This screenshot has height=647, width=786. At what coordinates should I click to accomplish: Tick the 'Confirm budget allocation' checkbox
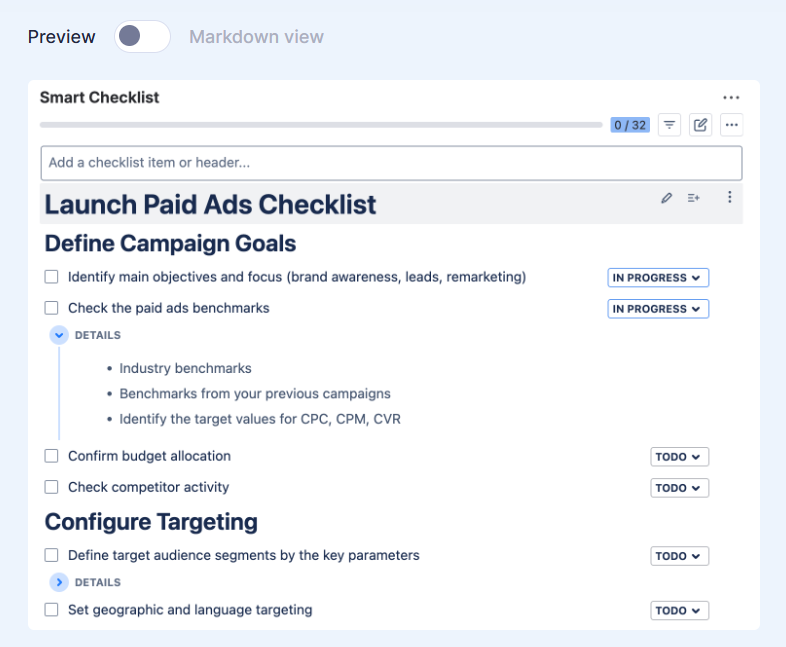pyautogui.click(x=52, y=456)
